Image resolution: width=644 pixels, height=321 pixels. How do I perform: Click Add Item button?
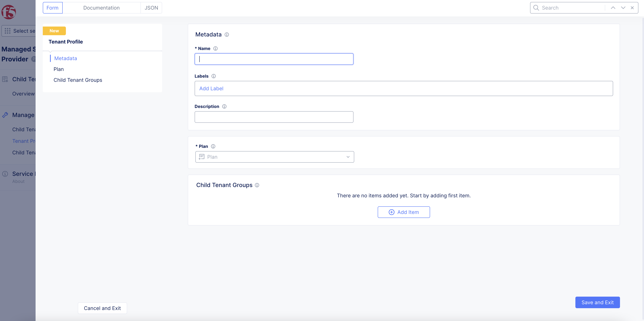click(x=404, y=212)
